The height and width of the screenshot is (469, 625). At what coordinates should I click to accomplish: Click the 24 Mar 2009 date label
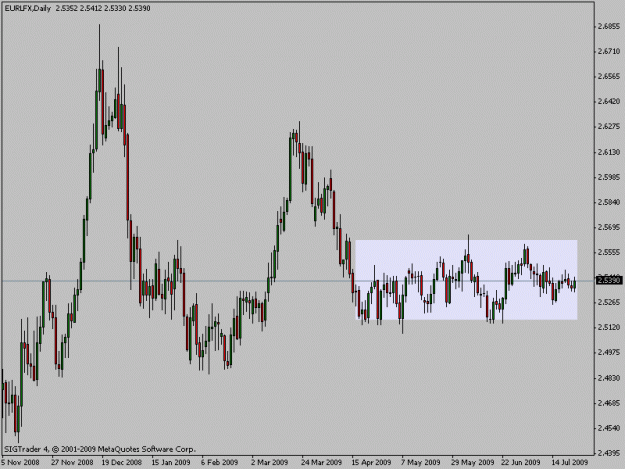(x=321, y=462)
